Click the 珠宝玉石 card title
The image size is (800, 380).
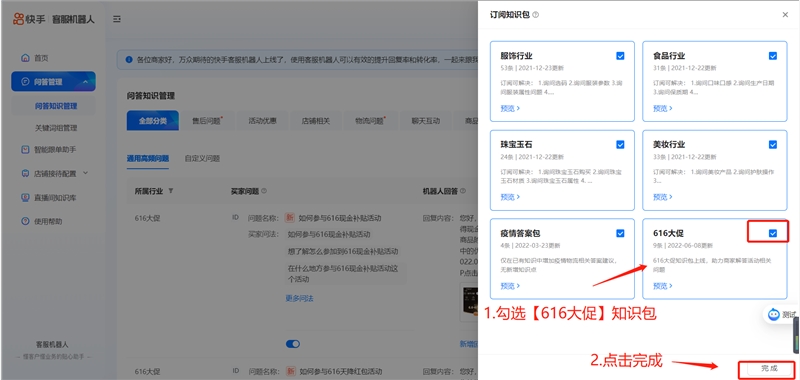point(516,145)
